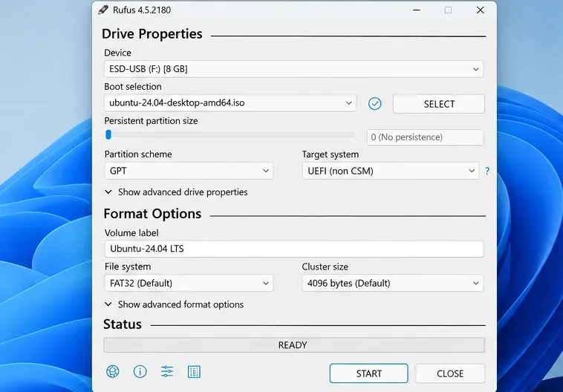Close the Rufus window with X
Viewport: 563px width, 392px height.
click(480, 10)
